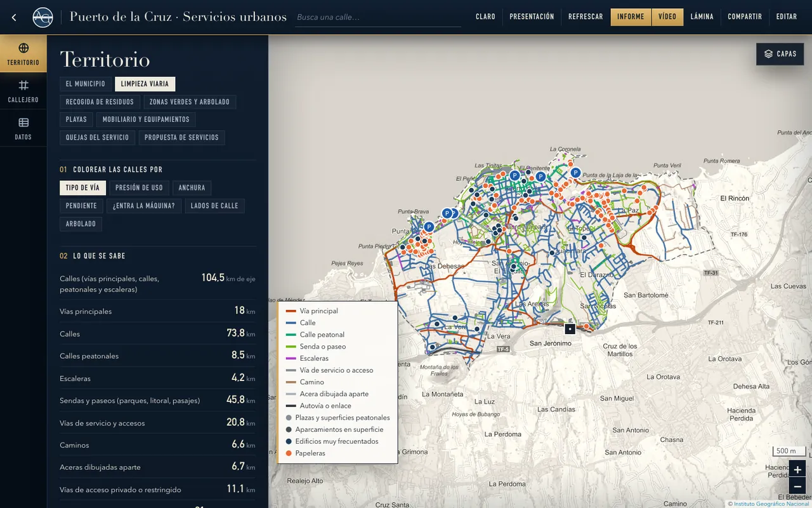This screenshot has width=812, height=508.
Task: Open Territorio globe section in sidebar
Action: 23,54
